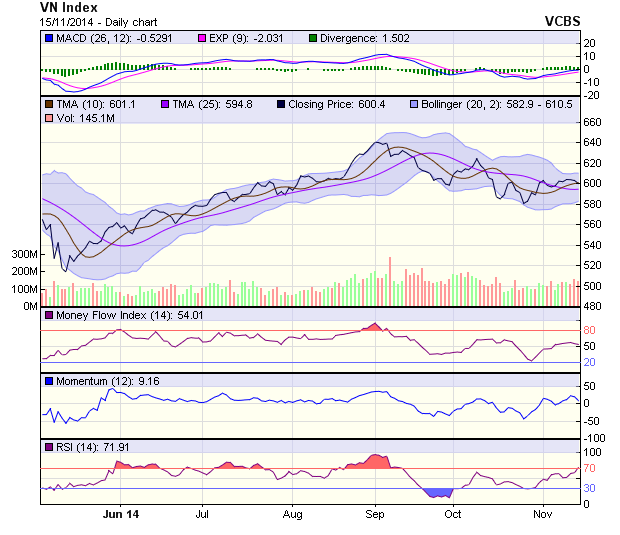Click the Aug date axis label
Viewport: 620px width, 535px height.
pos(292,515)
